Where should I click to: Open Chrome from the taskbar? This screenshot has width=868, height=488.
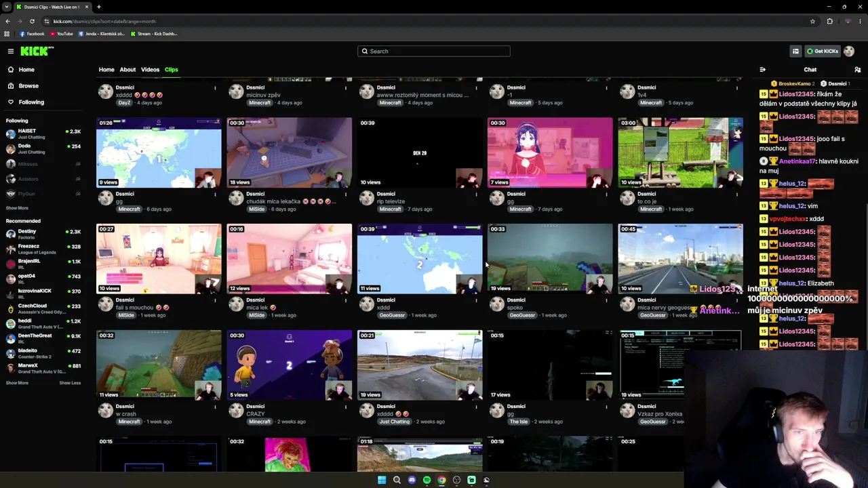(441, 480)
